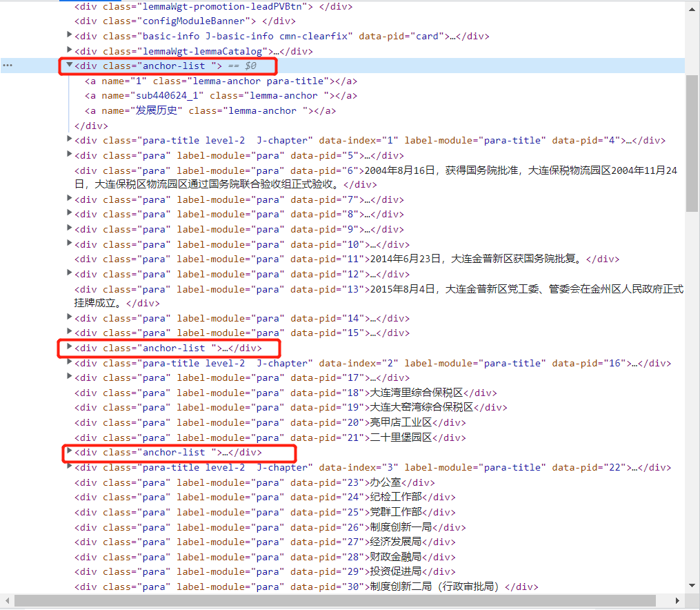Select para 制度创新二局（行政审批局） line
700x610 pixels.
click(x=306, y=587)
